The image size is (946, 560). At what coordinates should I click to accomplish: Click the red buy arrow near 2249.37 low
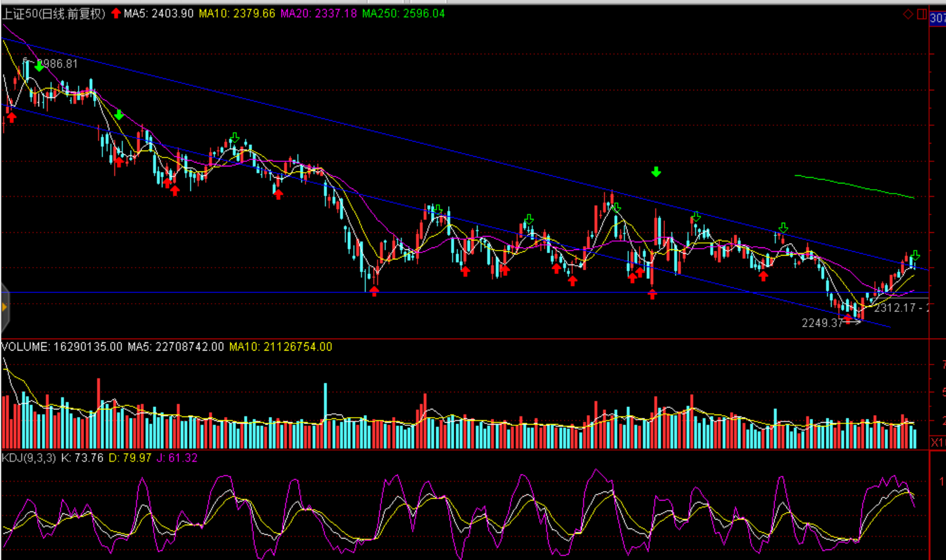(x=847, y=318)
